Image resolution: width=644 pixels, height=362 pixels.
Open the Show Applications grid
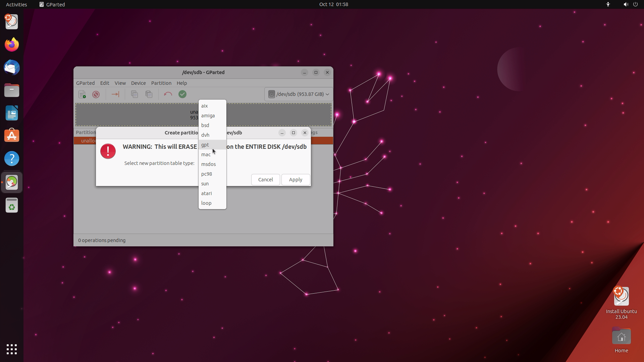12,349
